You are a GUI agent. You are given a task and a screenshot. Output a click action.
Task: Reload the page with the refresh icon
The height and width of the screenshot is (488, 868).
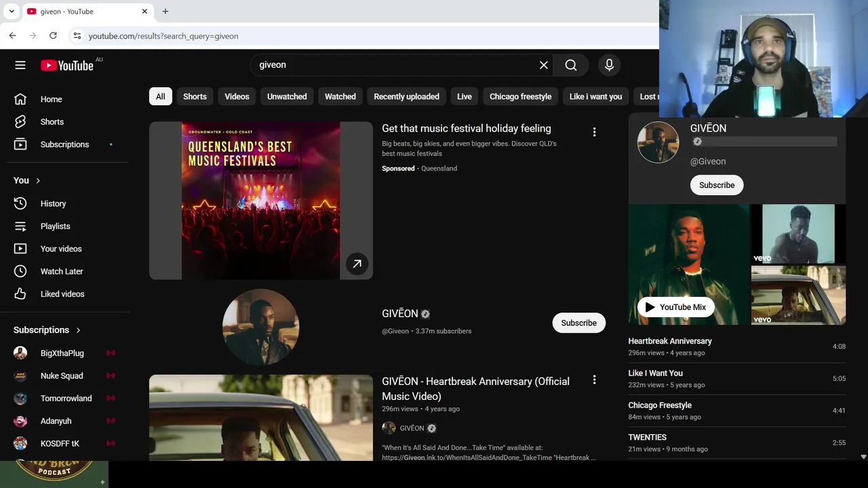pyautogui.click(x=53, y=36)
